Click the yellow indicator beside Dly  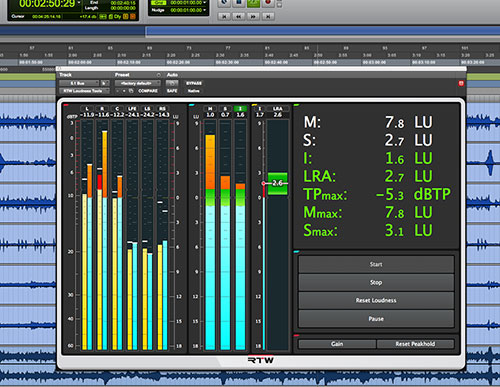click(126, 16)
